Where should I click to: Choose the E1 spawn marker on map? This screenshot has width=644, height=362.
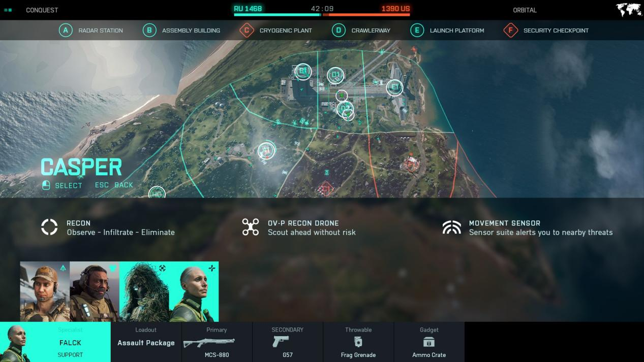tap(394, 87)
